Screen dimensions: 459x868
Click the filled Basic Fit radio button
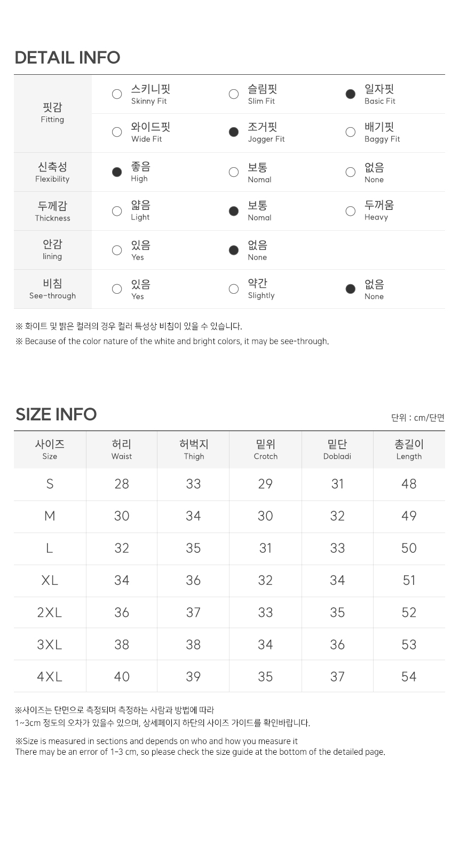[350, 94]
